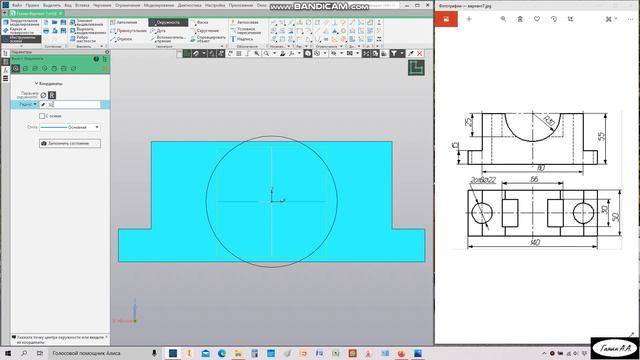Toggle the 'С осями' checkbox

pyautogui.click(x=42, y=116)
